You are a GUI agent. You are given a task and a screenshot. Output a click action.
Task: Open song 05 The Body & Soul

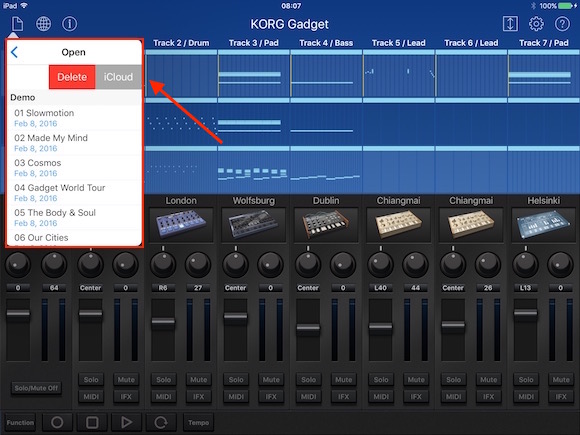[x=74, y=218]
